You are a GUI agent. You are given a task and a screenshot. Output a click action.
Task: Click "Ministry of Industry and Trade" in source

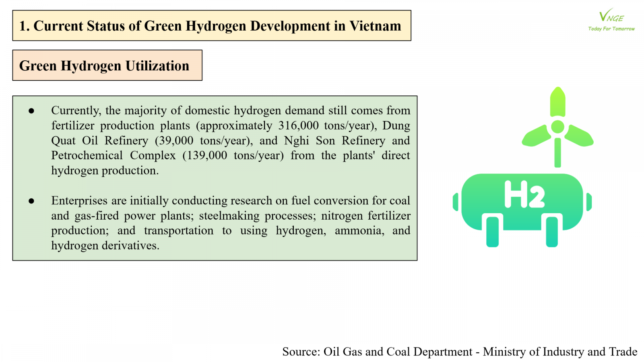pyautogui.click(x=560, y=352)
